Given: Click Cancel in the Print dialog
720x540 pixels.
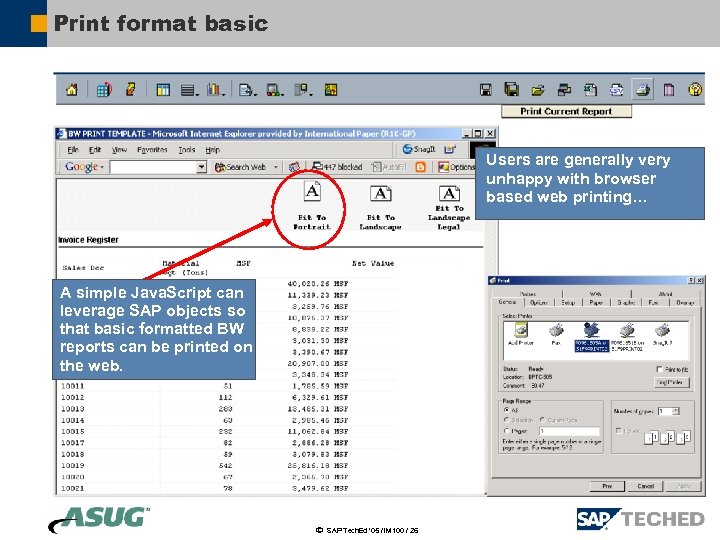Looking at the screenshot, I should point(646,486).
